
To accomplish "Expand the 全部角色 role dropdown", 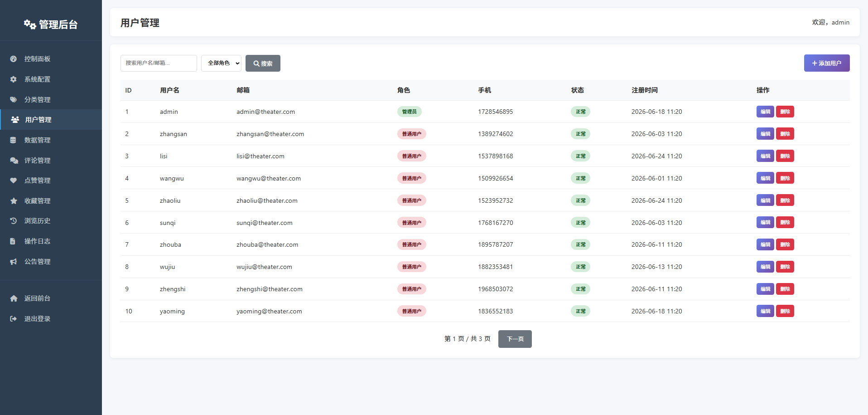I will point(221,63).
